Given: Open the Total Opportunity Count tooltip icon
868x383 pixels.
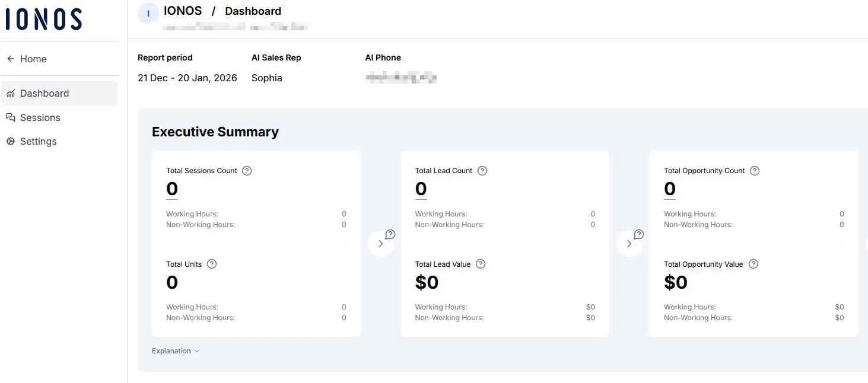Looking at the screenshot, I should coord(753,170).
